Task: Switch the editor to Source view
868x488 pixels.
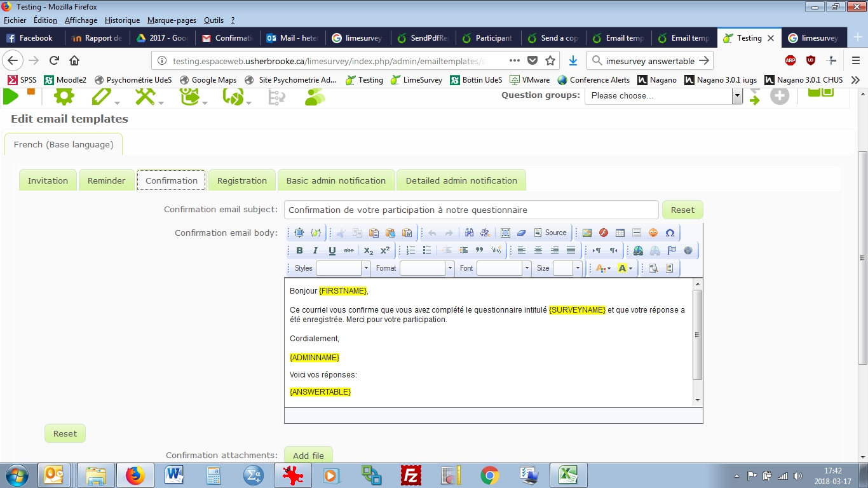Action: coord(550,233)
